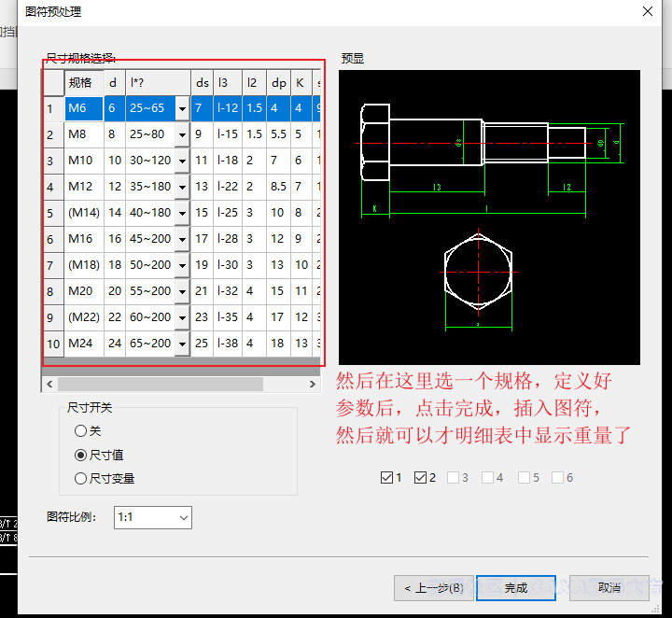Viewport: 672px width, 618px height.
Task: Select the M16 specification cell
Action: 80,239
